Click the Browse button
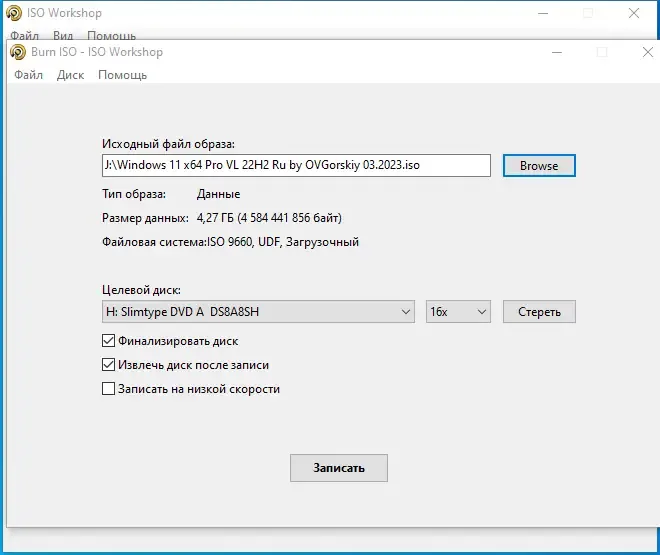 click(539, 166)
